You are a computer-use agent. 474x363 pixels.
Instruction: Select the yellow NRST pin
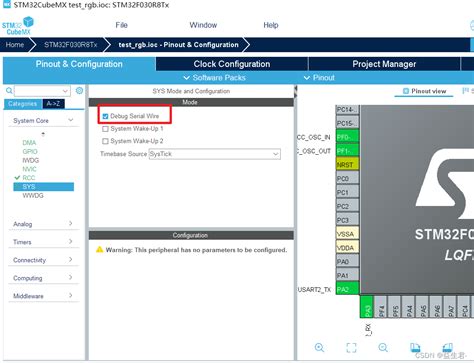347,164
